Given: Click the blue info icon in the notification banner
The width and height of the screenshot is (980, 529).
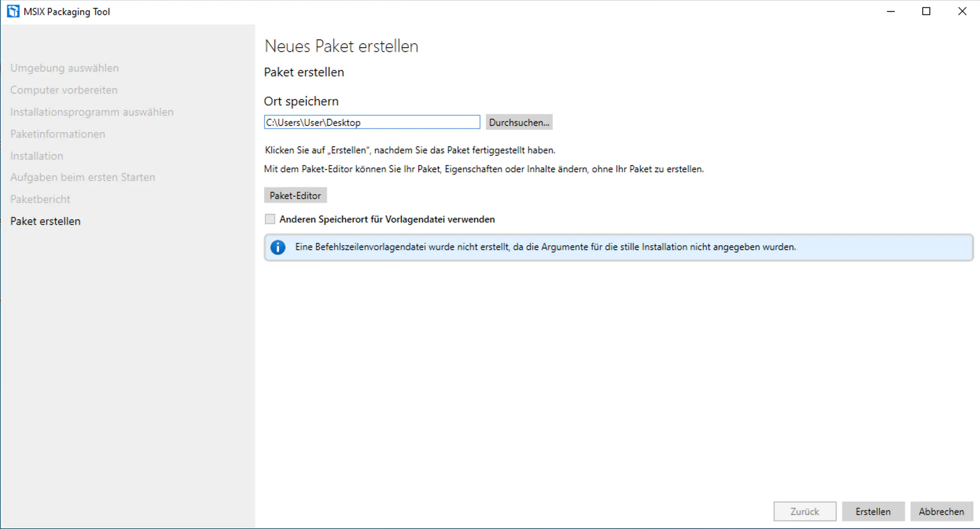Looking at the screenshot, I should pyautogui.click(x=278, y=247).
